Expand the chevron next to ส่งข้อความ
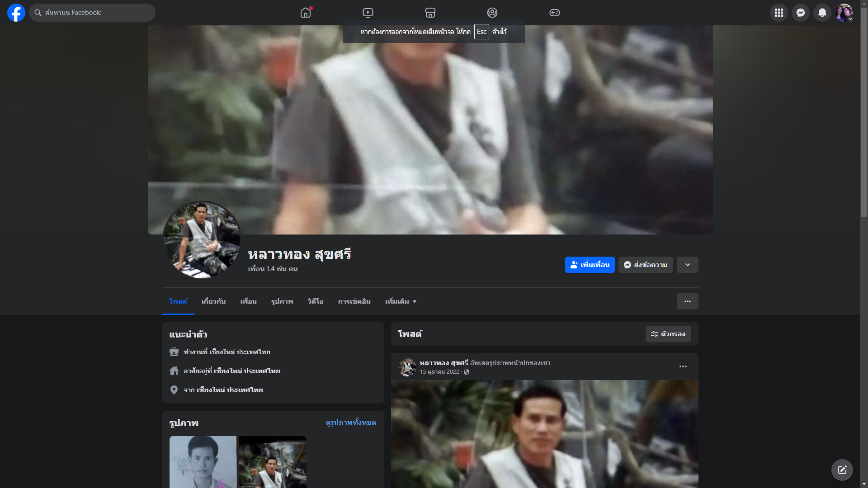The height and width of the screenshot is (488, 868). (x=687, y=265)
